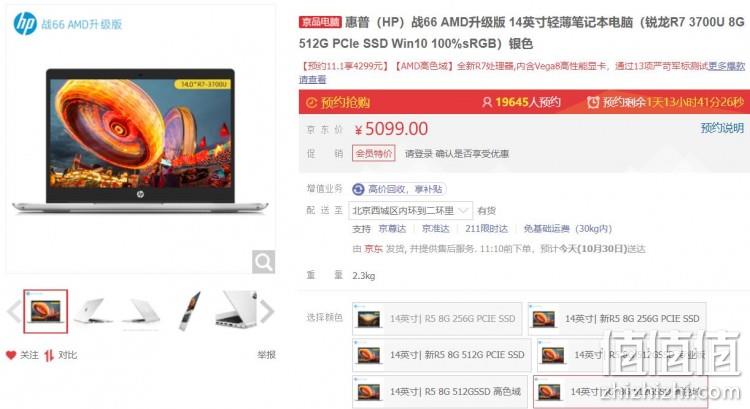Select the 14英寸 R5 8G 256G PCIE SSD option
Viewport: 750px width, 409px height.
(437, 319)
